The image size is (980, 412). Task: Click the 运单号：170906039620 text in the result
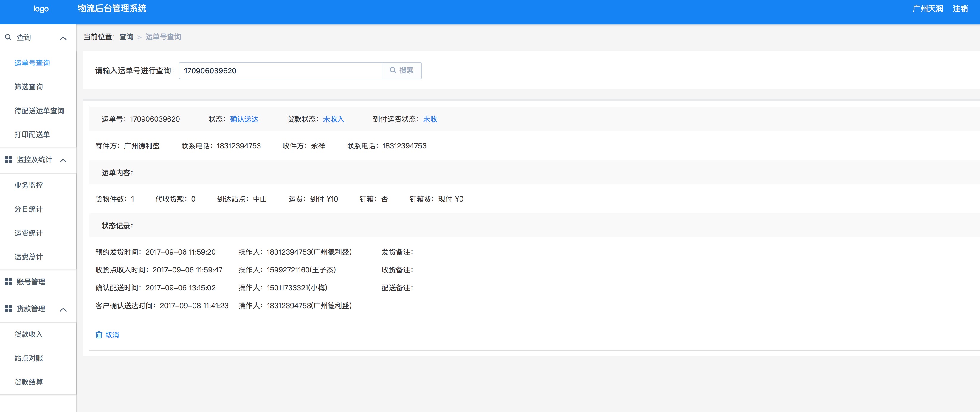coord(141,119)
